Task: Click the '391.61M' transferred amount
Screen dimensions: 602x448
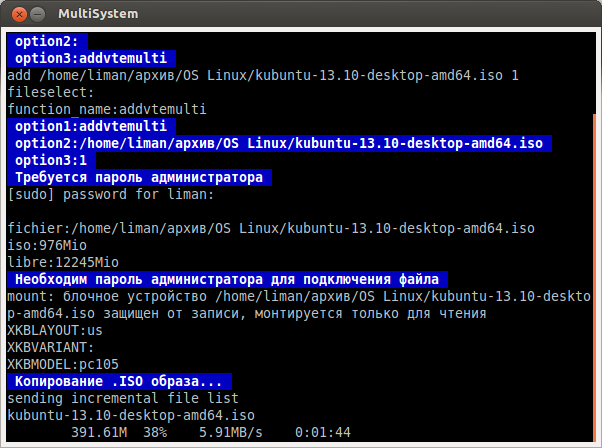Action: click(99, 433)
